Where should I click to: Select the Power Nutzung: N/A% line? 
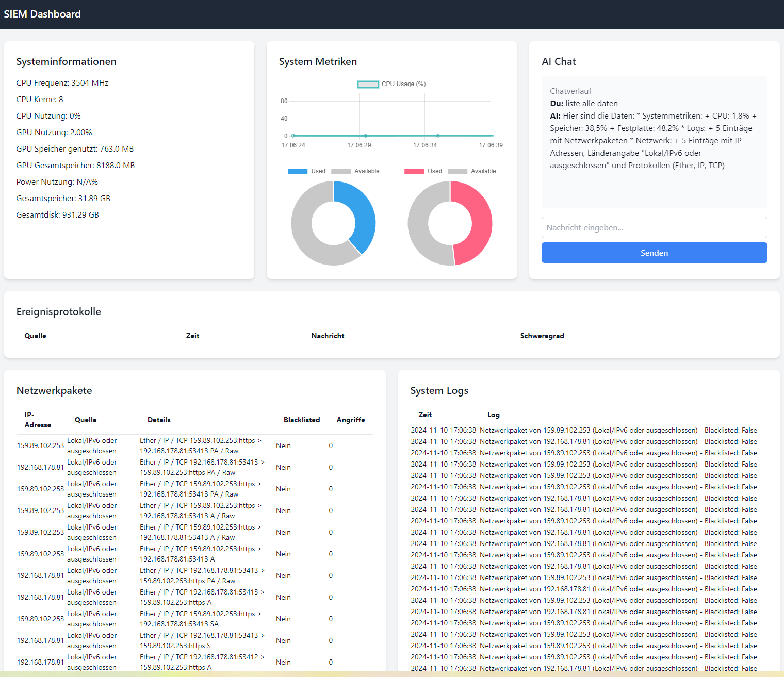57,181
